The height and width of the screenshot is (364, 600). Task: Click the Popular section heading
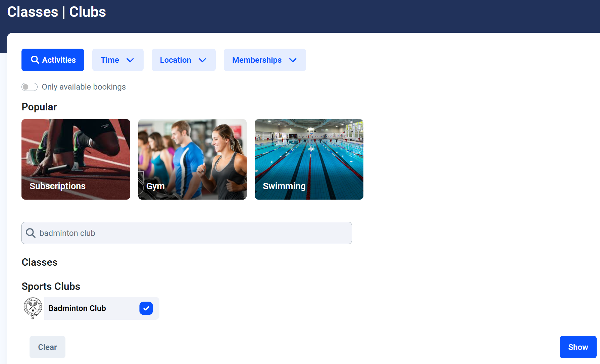point(39,107)
